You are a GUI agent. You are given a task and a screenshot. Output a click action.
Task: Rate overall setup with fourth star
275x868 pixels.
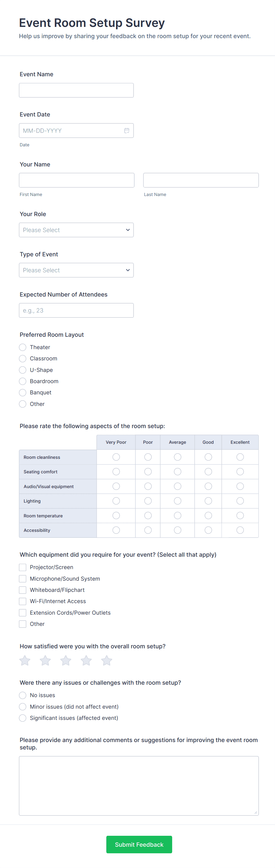pos(86,660)
